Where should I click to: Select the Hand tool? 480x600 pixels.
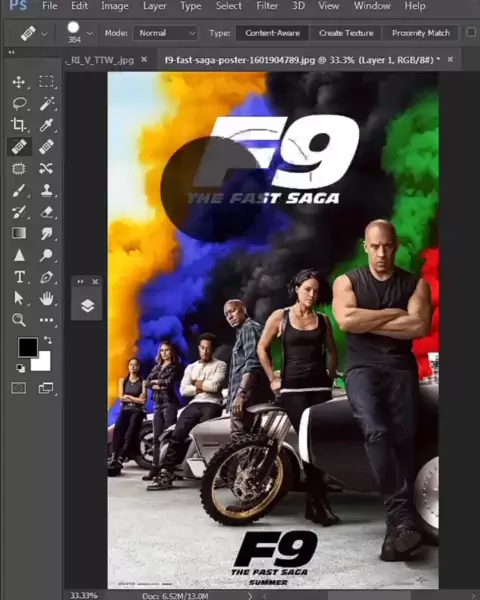click(x=47, y=298)
